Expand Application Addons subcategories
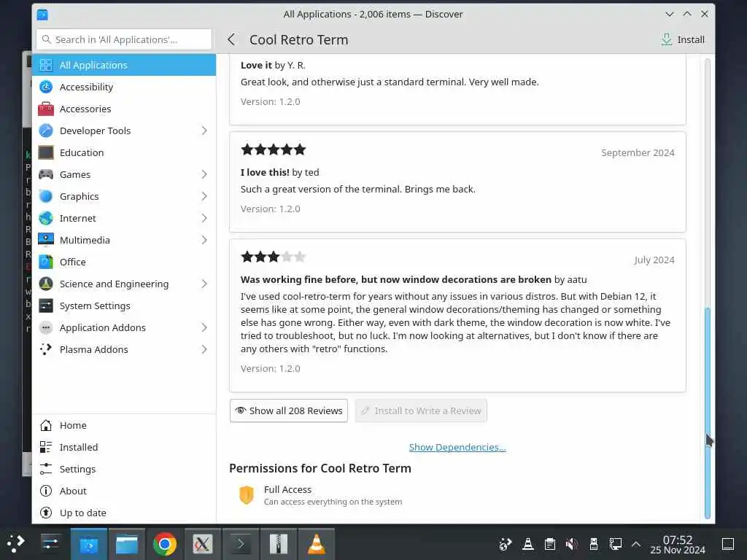 click(204, 327)
